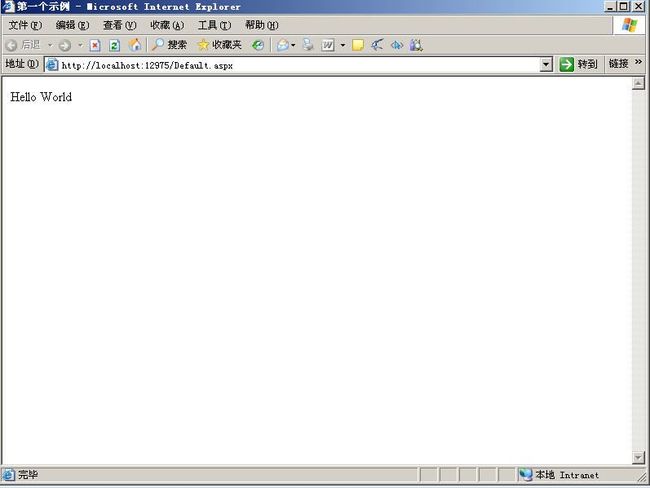Click the Back (后退) navigation button

[23, 45]
